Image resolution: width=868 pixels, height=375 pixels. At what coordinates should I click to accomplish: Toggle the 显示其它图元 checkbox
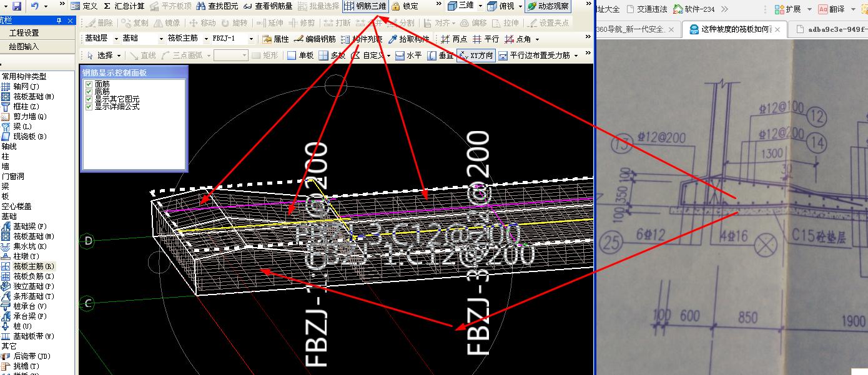click(89, 99)
